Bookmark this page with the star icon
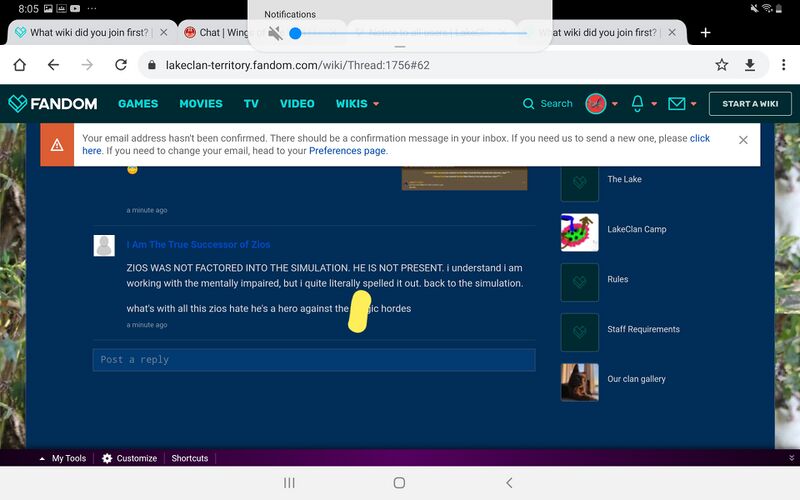The width and height of the screenshot is (800, 500). (x=721, y=65)
